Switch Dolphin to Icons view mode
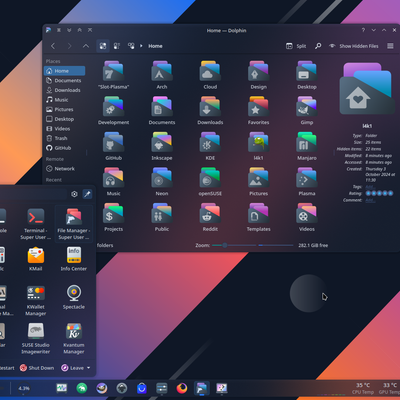The height and width of the screenshot is (400, 400). (103, 46)
